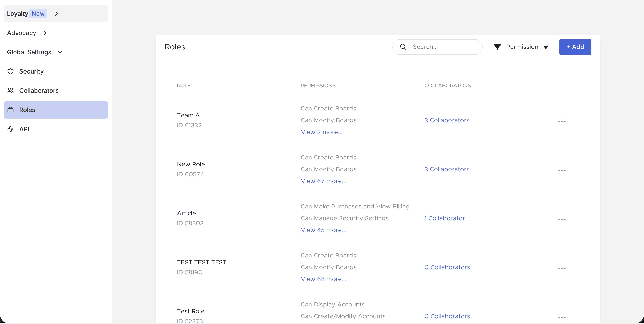Screen dimensions: 644x324
Task: Open 3 Collaborators link for New Role
Action: 447,169
